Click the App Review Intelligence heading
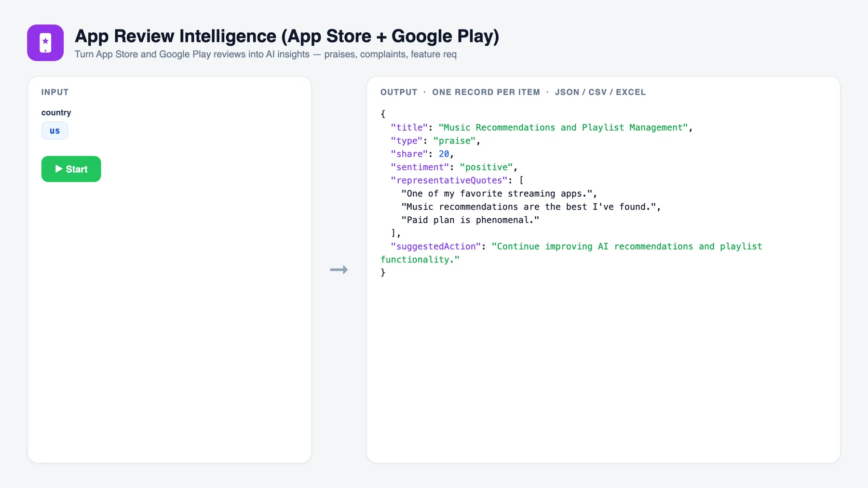Screen dimensions: 868x488 (287, 36)
